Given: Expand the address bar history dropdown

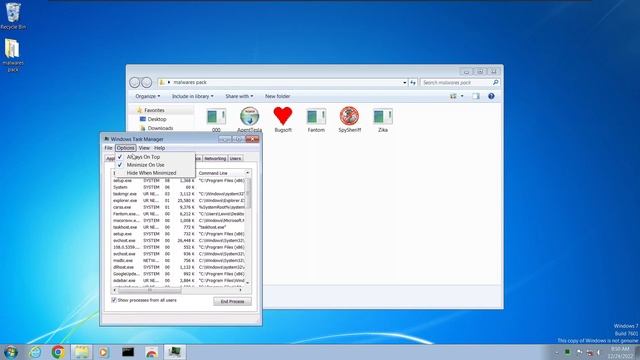Looking at the screenshot, I should [404, 82].
